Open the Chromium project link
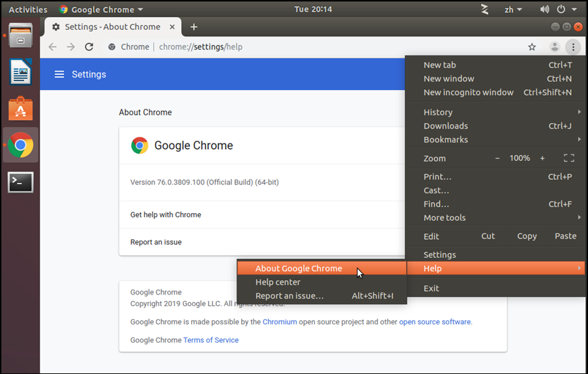The width and height of the screenshot is (588, 374). [x=280, y=322]
